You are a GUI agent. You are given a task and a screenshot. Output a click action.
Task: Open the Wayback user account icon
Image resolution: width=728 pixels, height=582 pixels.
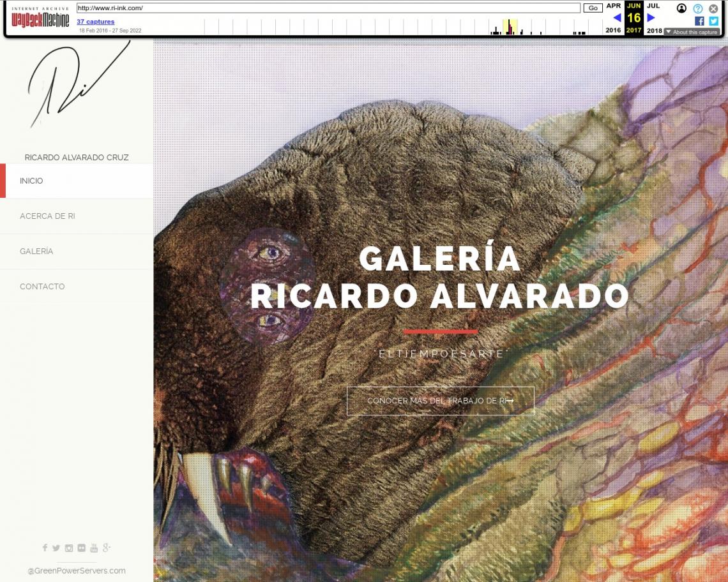pos(681,8)
